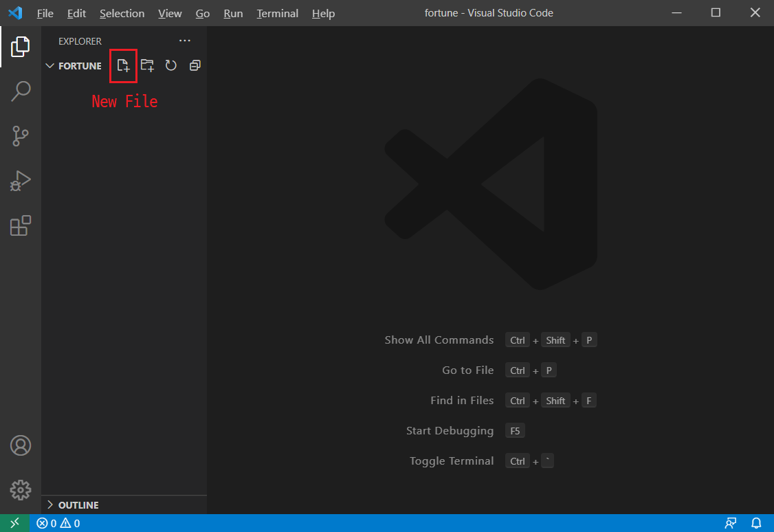Click the 'Find in Files' hint text
The width and height of the screenshot is (774, 532).
click(461, 400)
